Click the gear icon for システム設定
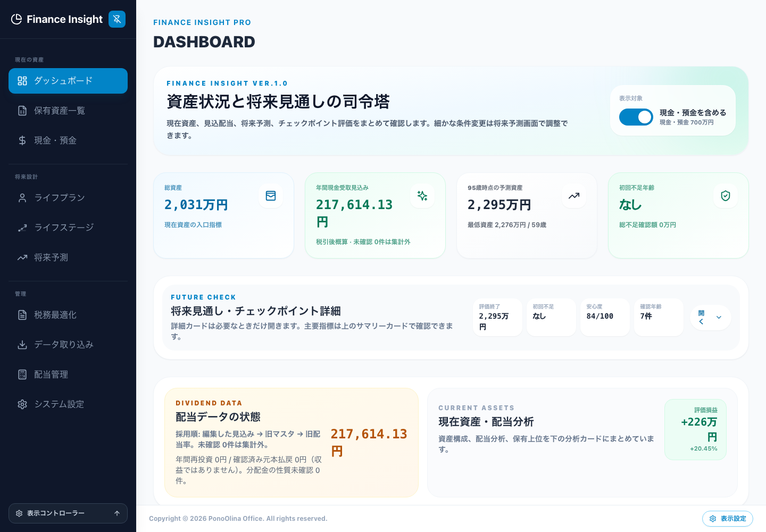The image size is (766, 532). point(22,404)
